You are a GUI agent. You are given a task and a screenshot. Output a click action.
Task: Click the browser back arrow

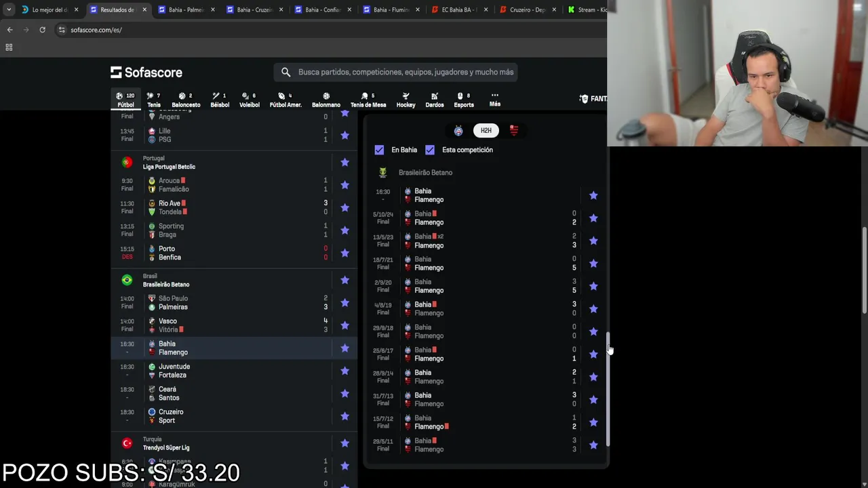tap(9, 30)
